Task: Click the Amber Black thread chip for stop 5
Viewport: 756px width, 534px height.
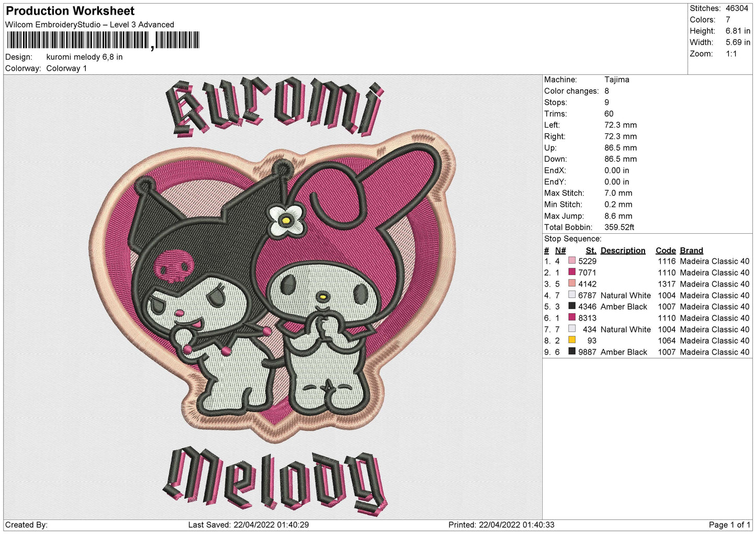Action: coord(572,306)
